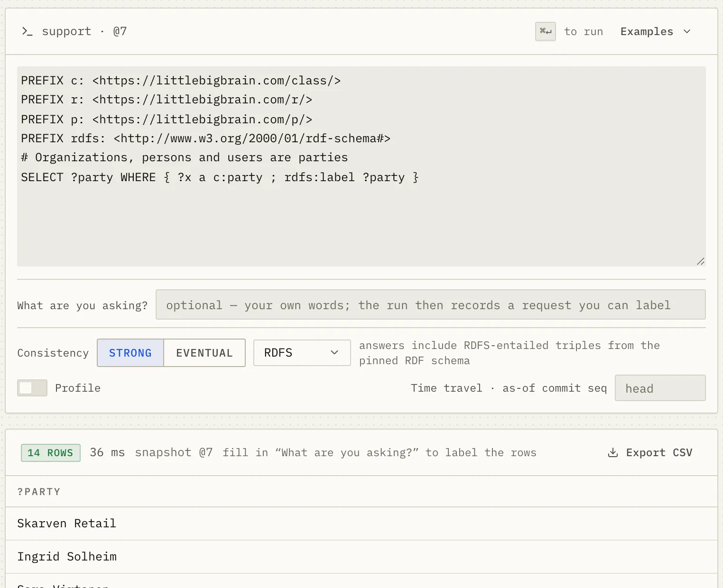Focus the What are you asking field
Screen dimensions: 723x588
coord(431,304)
